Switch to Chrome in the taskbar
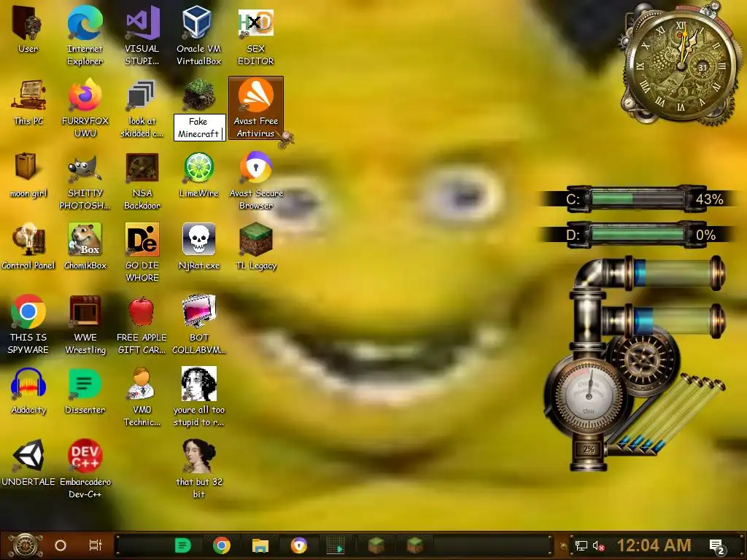This screenshot has width=747, height=560. [222, 545]
